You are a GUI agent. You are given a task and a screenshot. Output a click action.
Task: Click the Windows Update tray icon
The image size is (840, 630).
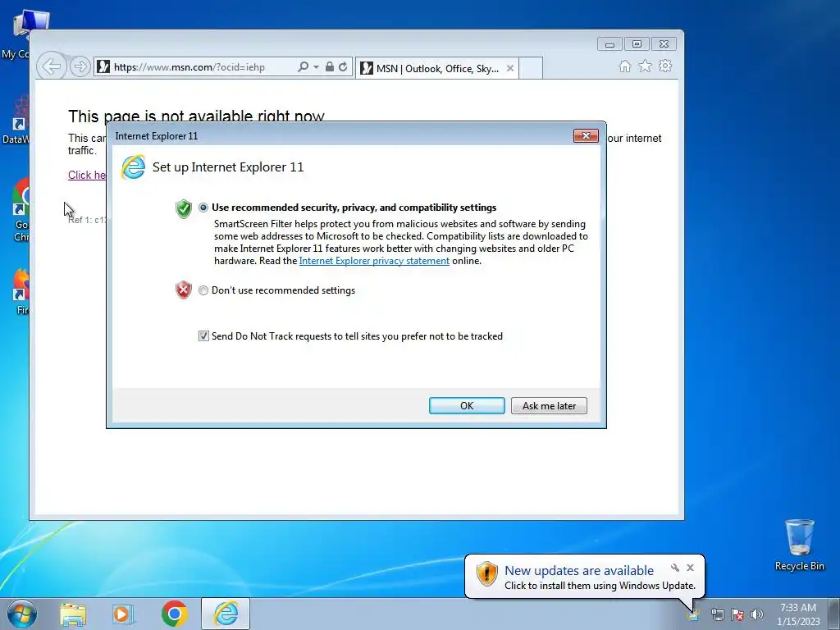coord(694,614)
